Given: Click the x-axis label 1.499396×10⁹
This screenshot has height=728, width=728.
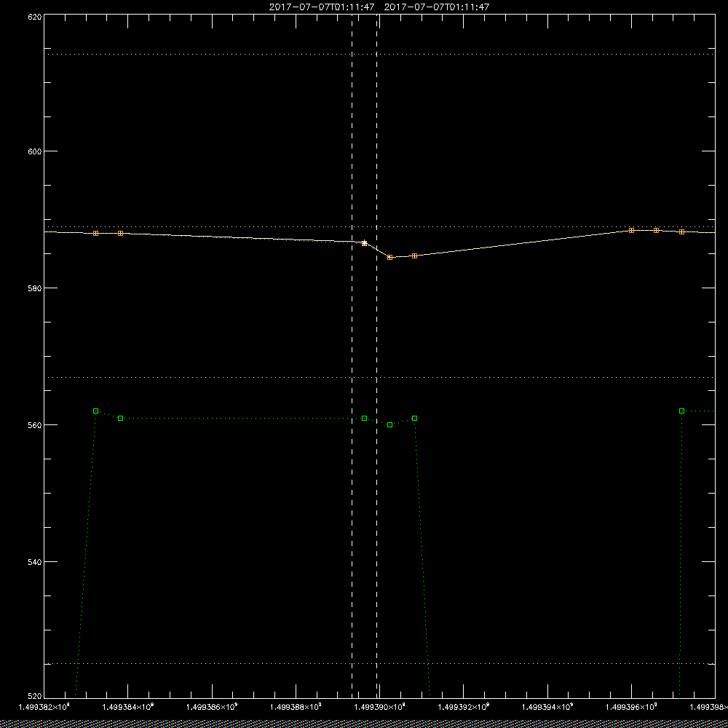Looking at the screenshot, I should 631,707.
